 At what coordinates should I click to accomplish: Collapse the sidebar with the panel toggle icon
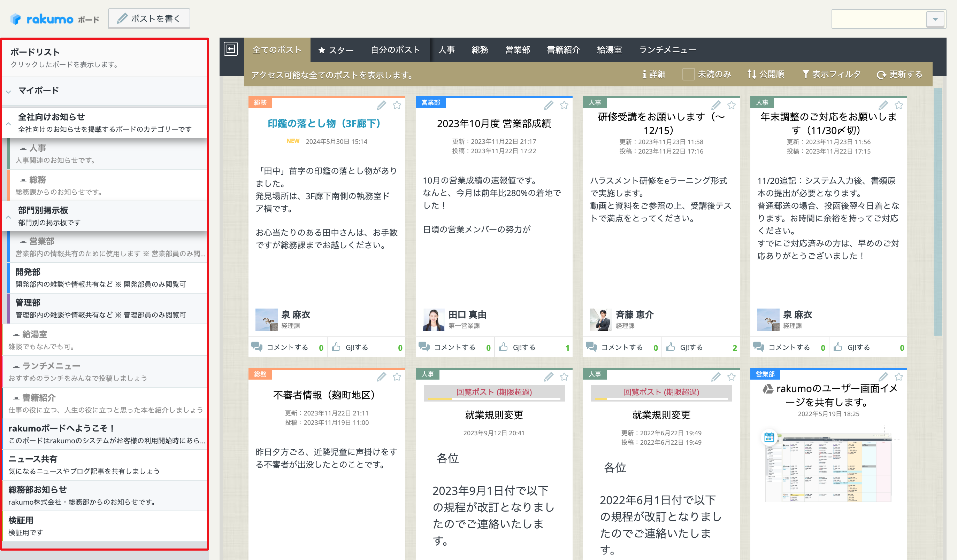click(x=231, y=49)
